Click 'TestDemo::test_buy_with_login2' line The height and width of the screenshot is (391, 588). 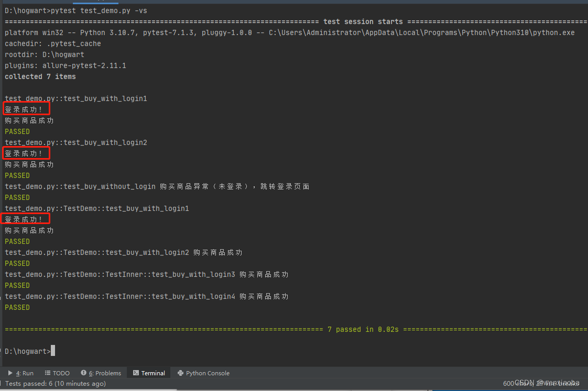click(x=123, y=252)
